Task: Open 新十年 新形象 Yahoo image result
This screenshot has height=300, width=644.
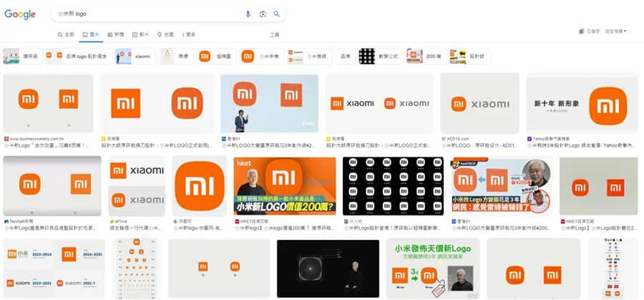Action: (x=582, y=103)
